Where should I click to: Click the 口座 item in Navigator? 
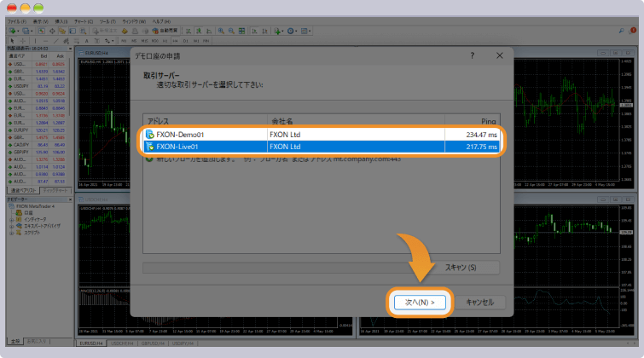28,213
